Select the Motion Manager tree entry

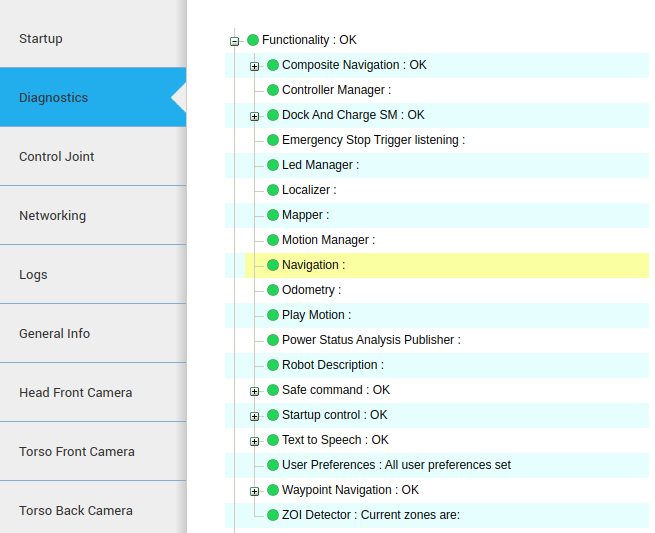point(328,240)
